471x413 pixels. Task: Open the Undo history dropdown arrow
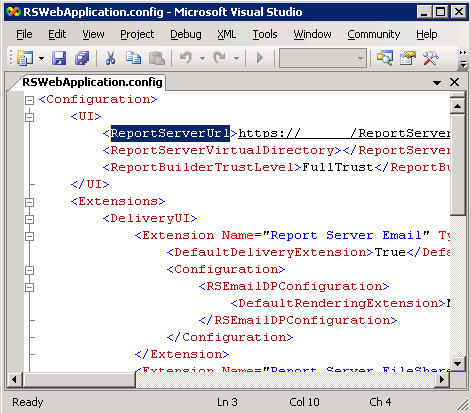coord(202,58)
